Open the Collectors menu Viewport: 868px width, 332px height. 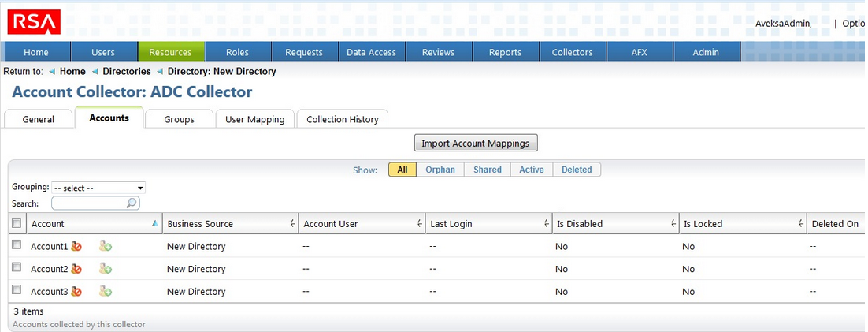[573, 52]
